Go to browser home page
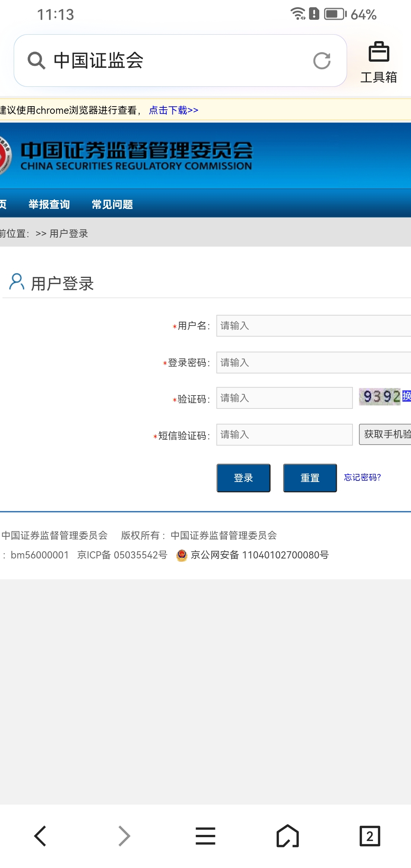This screenshot has height=868, width=411. [x=288, y=836]
